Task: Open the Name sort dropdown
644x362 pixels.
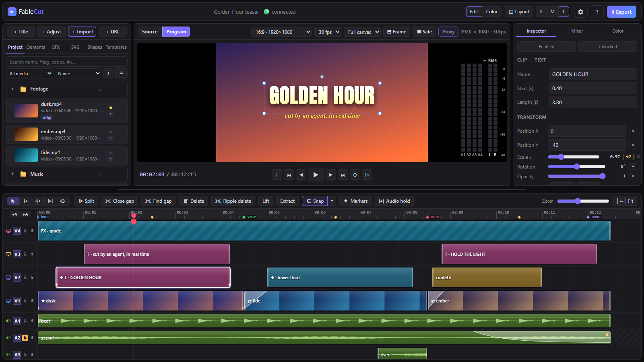Action: 78,74
